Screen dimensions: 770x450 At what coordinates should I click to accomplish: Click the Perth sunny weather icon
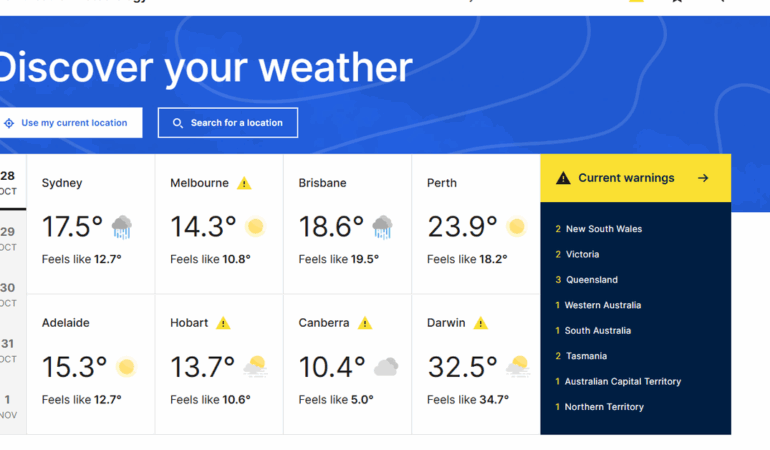coord(516,227)
